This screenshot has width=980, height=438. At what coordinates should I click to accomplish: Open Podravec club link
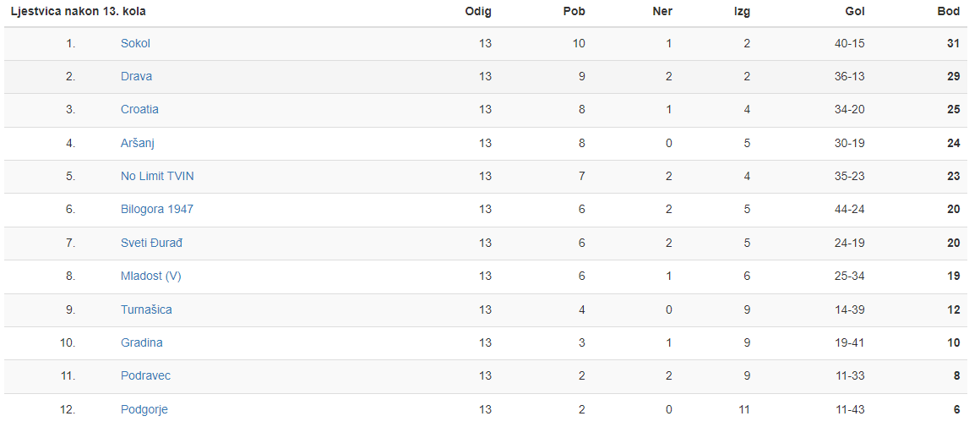[145, 375]
